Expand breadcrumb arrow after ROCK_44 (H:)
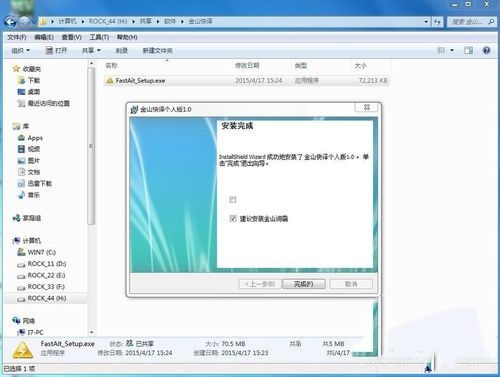This screenshot has height=377, width=500. (134, 21)
